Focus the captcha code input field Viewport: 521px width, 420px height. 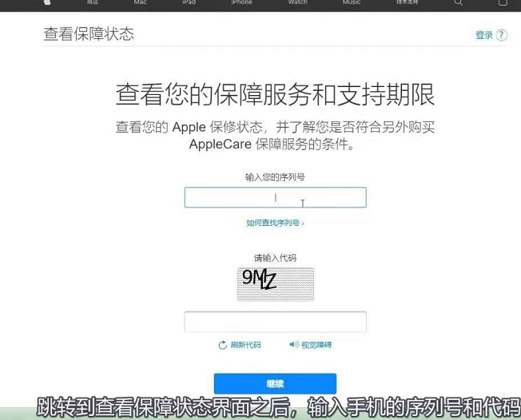click(276, 322)
